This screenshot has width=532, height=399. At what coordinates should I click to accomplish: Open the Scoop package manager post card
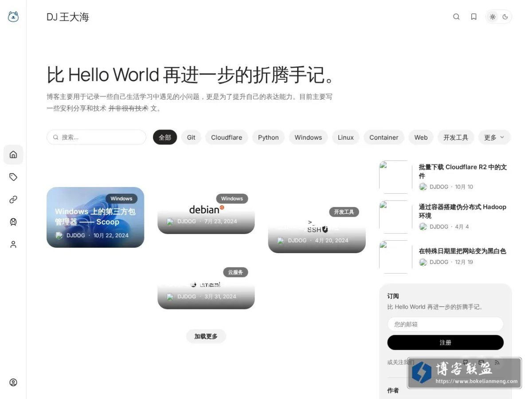pyautogui.click(x=95, y=217)
